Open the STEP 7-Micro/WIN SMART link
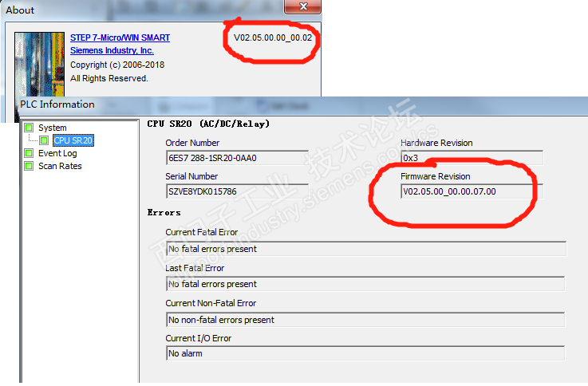The height and width of the screenshot is (386, 588). 120,37
